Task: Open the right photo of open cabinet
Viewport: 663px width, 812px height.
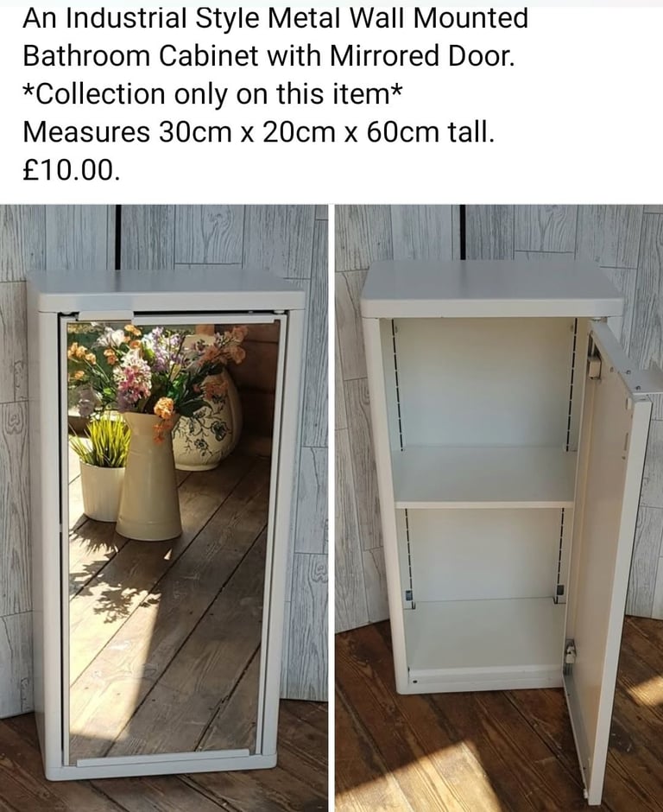Action: click(x=499, y=508)
